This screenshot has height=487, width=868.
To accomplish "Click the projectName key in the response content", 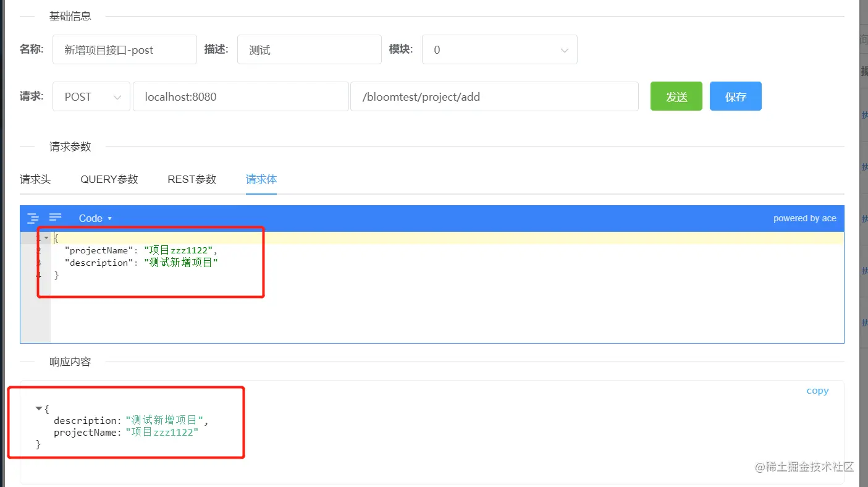I will (85, 433).
